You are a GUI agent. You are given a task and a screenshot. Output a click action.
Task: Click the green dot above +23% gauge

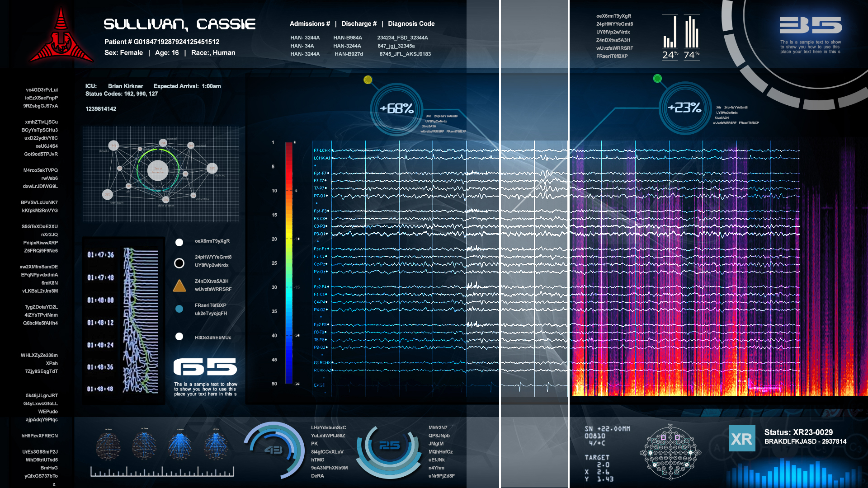[x=657, y=79]
